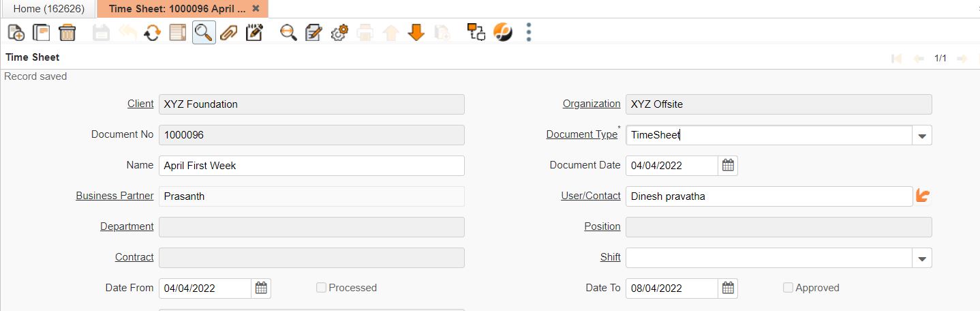Screen dimensions: 980x311
Task: Click the Client label link
Action: pyautogui.click(x=140, y=104)
